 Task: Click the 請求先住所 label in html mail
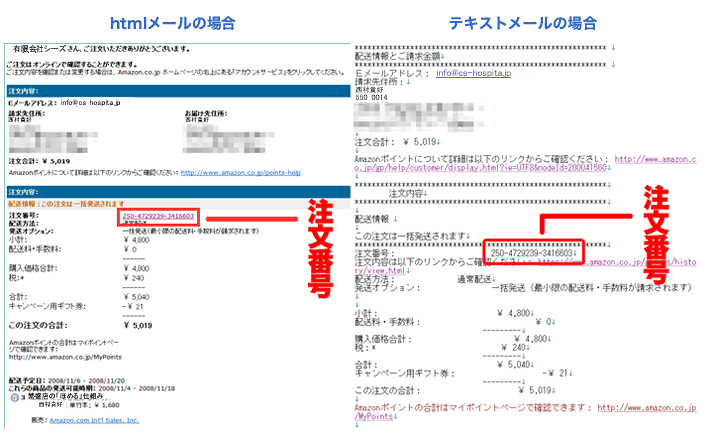point(26,113)
